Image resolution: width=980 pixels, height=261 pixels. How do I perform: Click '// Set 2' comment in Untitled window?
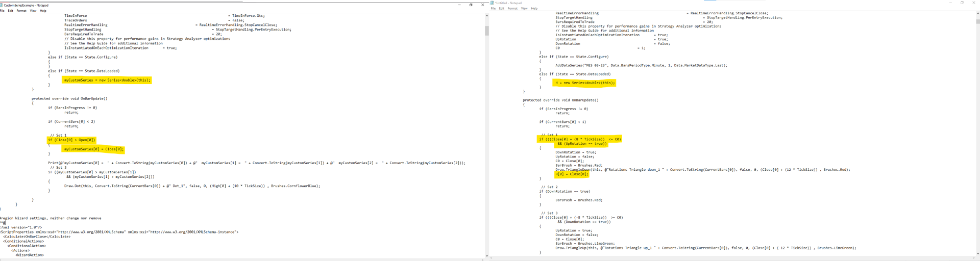tap(549, 187)
